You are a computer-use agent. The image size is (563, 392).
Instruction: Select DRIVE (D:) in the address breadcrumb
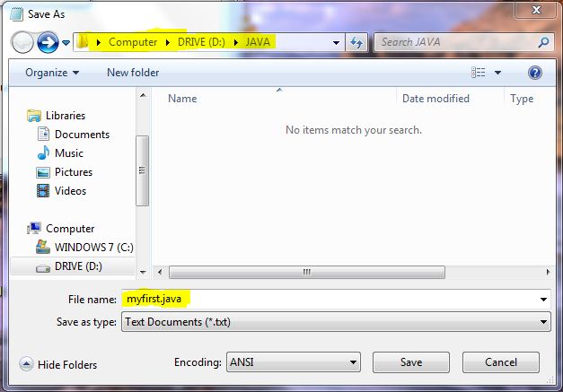(x=201, y=42)
